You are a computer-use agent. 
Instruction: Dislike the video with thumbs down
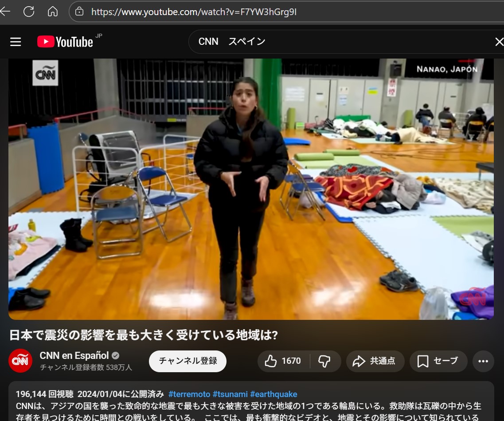(324, 361)
